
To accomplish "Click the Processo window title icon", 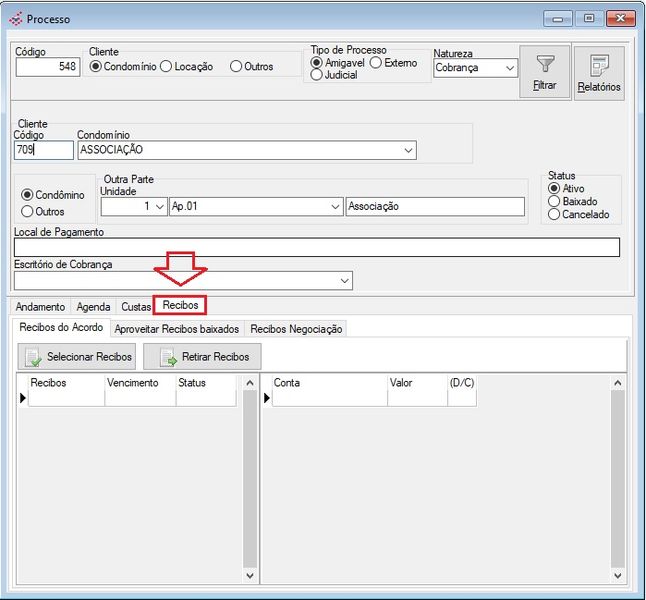I will point(15,18).
